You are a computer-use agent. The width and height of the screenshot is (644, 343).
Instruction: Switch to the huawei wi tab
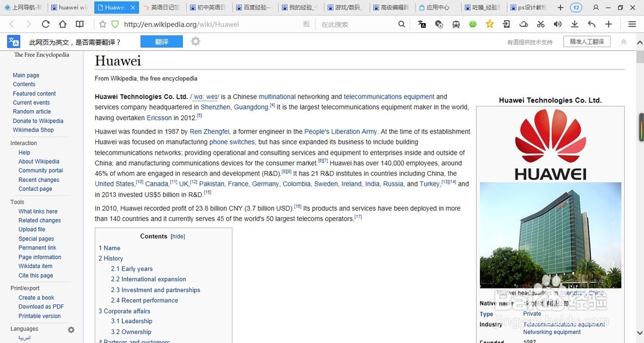[x=70, y=7]
